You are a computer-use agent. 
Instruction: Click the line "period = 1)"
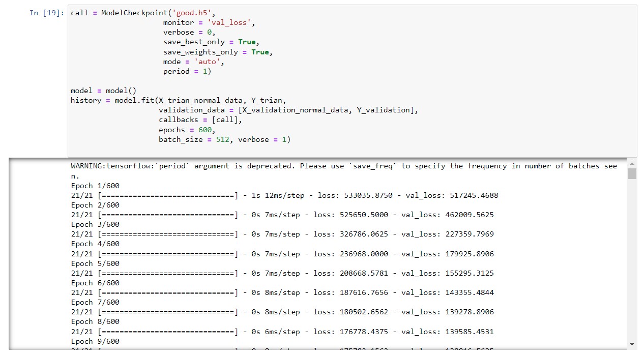(187, 71)
